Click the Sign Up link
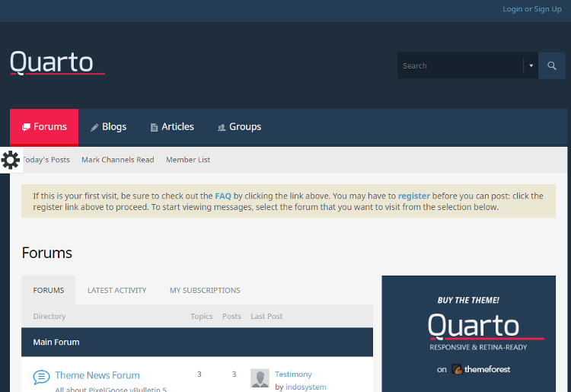 547,9
